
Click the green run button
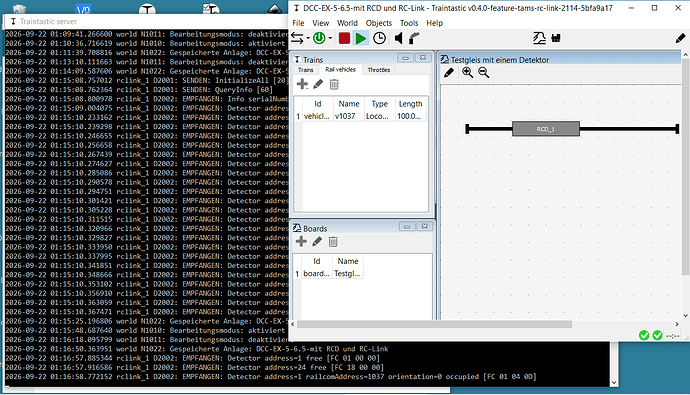(360, 39)
